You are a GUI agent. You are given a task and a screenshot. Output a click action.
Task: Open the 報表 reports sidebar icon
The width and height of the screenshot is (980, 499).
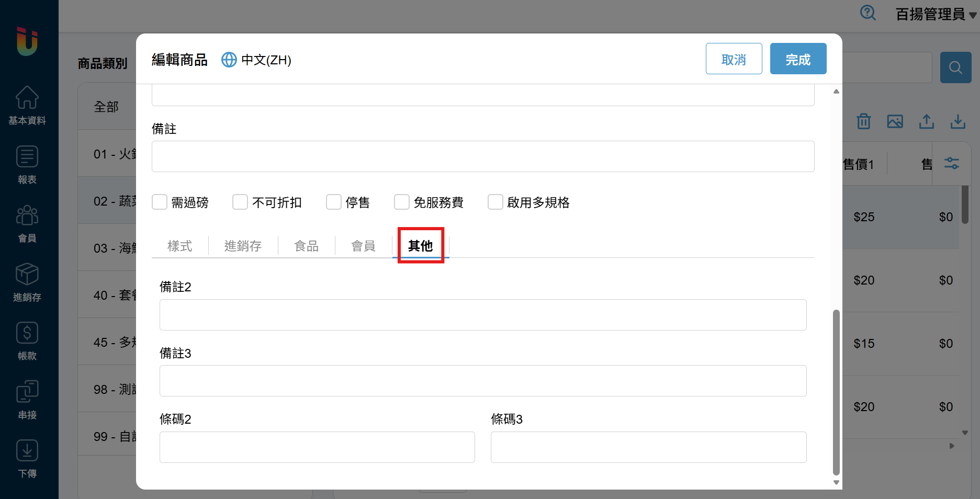pyautogui.click(x=27, y=164)
